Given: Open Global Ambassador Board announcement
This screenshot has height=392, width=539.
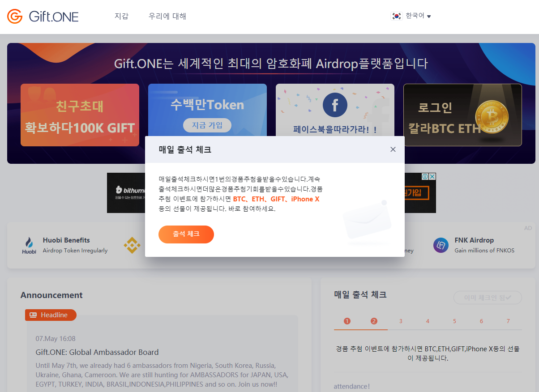Looking at the screenshot, I should pyautogui.click(x=97, y=352).
